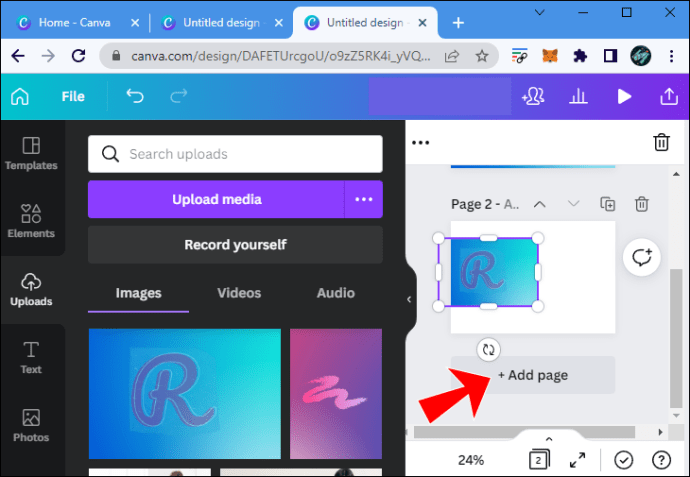Click the Add page button
This screenshot has height=477, width=690.
(x=533, y=375)
